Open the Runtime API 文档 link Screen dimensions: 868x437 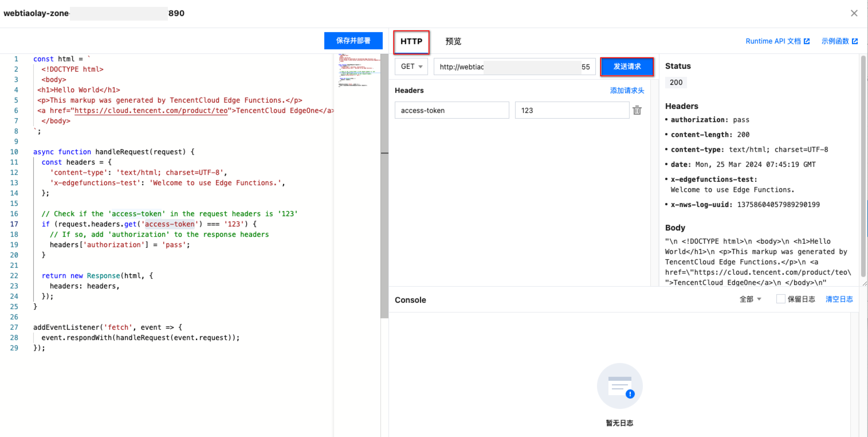tap(773, 41)
